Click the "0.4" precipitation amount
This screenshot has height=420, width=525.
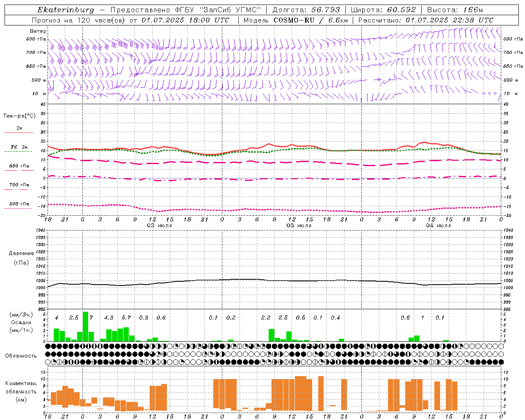point(336,317)
